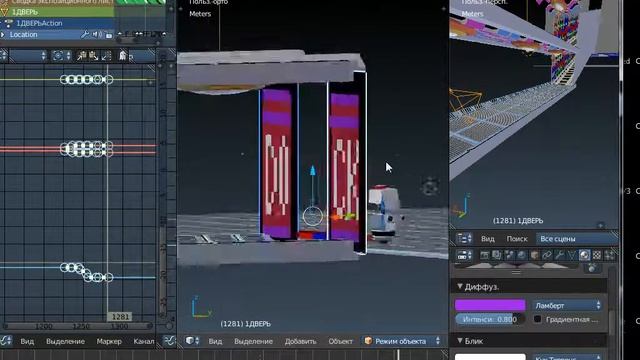This screenshot has width=640, height=360.
Task: Open the graph editor Выделение menu
Action: (x=65, y=341)
